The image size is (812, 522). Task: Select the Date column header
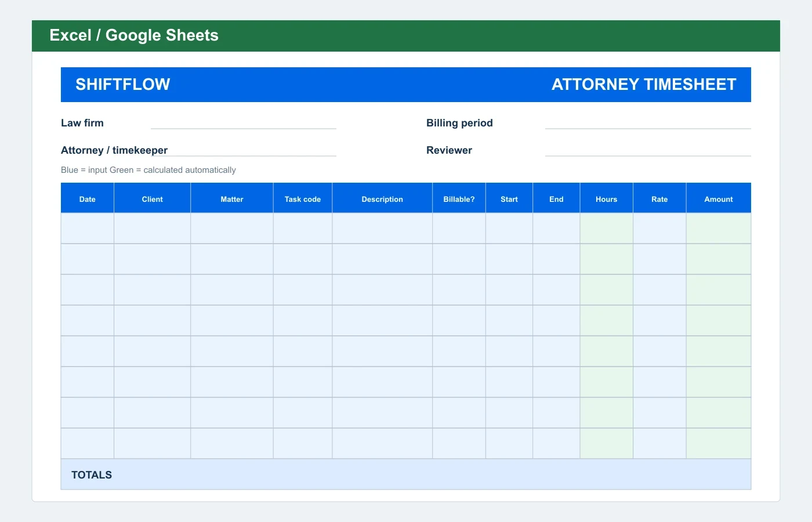pos(88,198)
